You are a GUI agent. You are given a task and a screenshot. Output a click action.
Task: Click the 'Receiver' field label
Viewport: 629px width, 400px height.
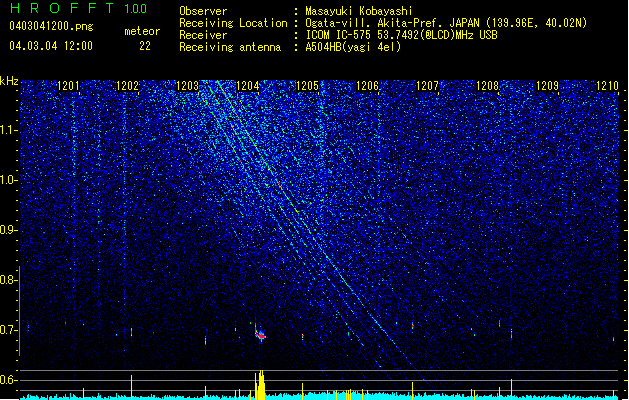pyautogui.click(x=203, y=35)
